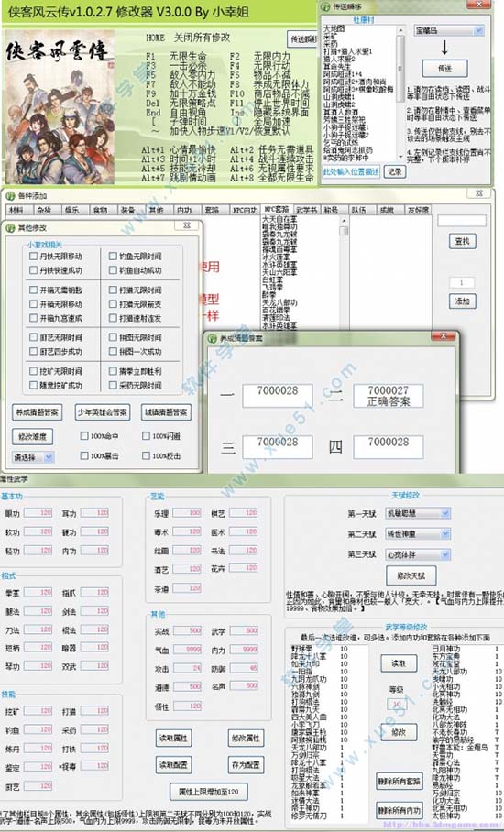Screen dimensions: 504x832
Task: Enable 钓鱼自动成功 checkbox
Action: (x=113, y=270)
